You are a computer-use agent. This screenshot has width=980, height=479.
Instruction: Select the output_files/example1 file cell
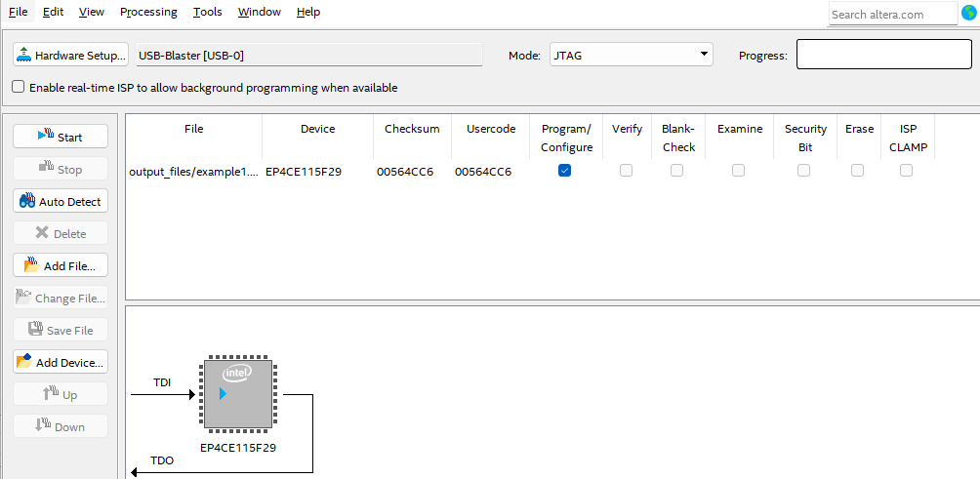[193, 172]
